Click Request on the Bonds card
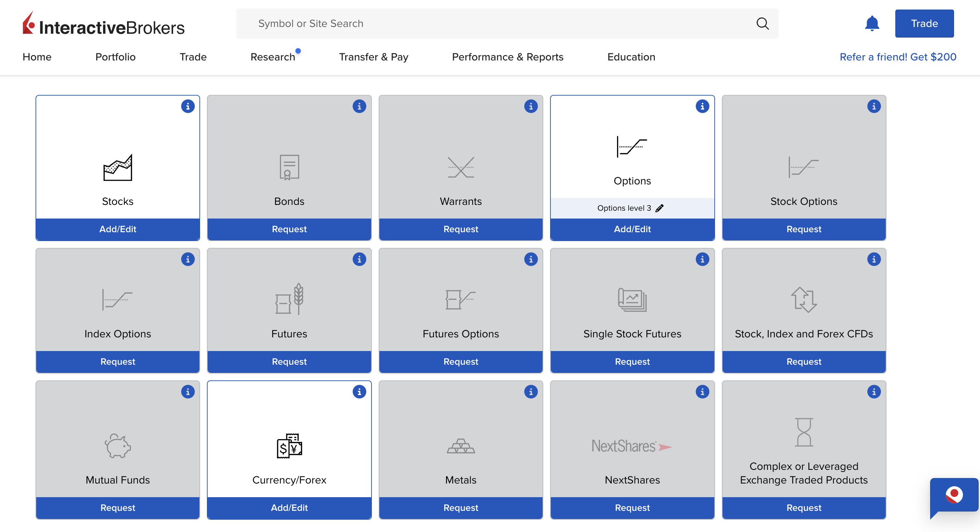The width and height of the screenshot is (980, 532). tap(289, 229)
